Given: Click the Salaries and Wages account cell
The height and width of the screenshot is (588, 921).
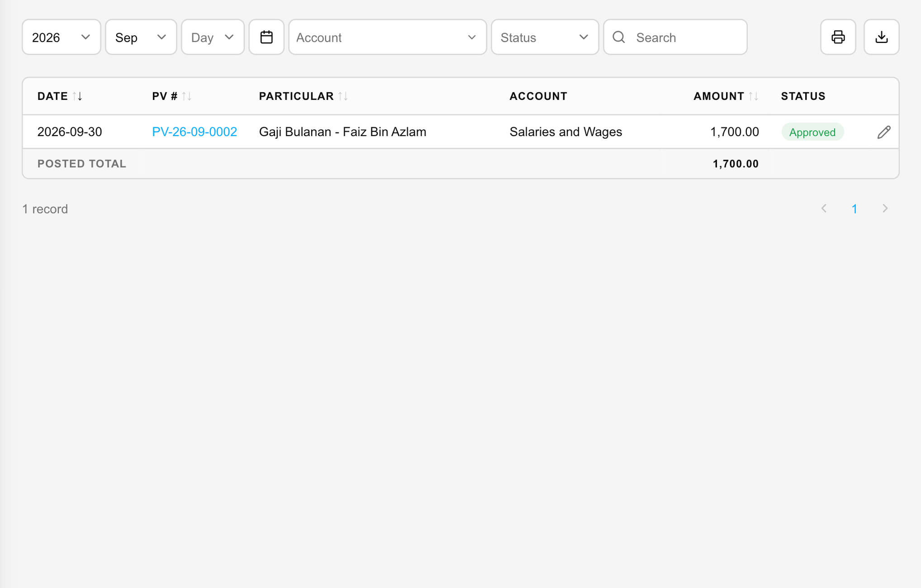Looking at the screenshot, I should tap(565, 132).
